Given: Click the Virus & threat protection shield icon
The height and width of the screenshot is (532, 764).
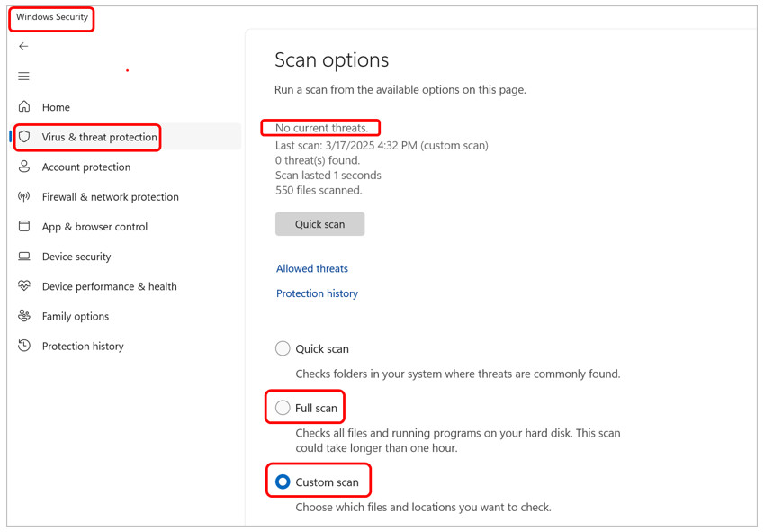Looking at the screenshot, I should (x=24, y=137).
